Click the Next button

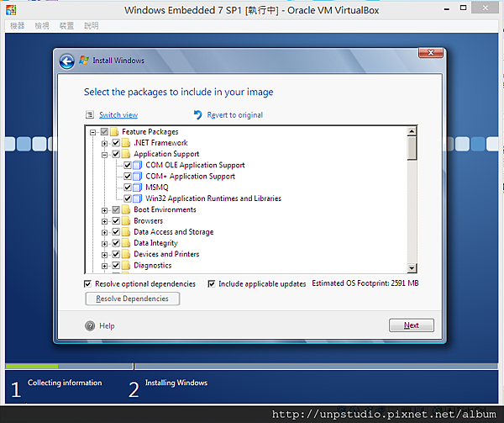coord(411,325)
